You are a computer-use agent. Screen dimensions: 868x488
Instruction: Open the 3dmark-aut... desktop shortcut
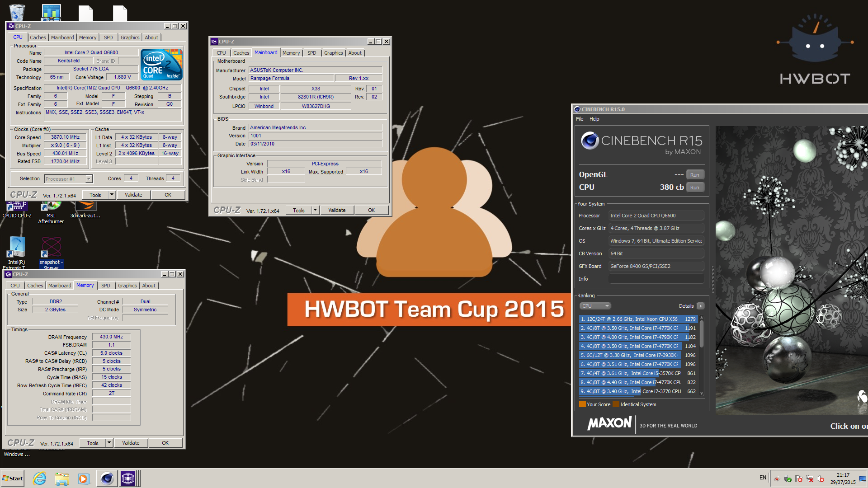tap(85, 210)
